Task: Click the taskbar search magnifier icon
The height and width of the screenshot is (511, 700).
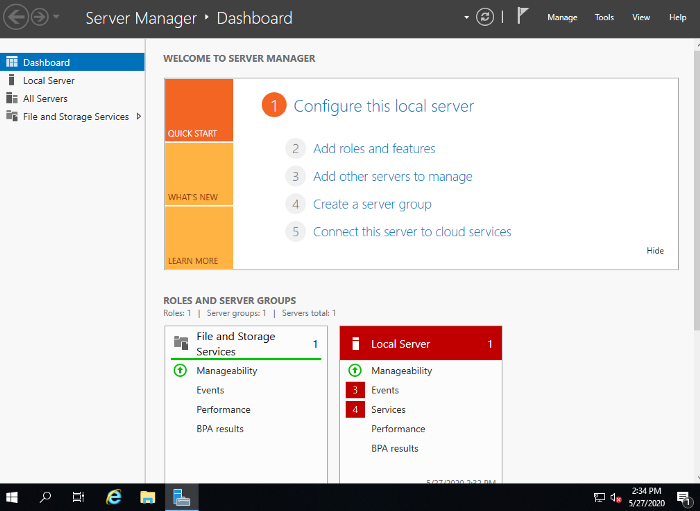Action: click(45, 497)
